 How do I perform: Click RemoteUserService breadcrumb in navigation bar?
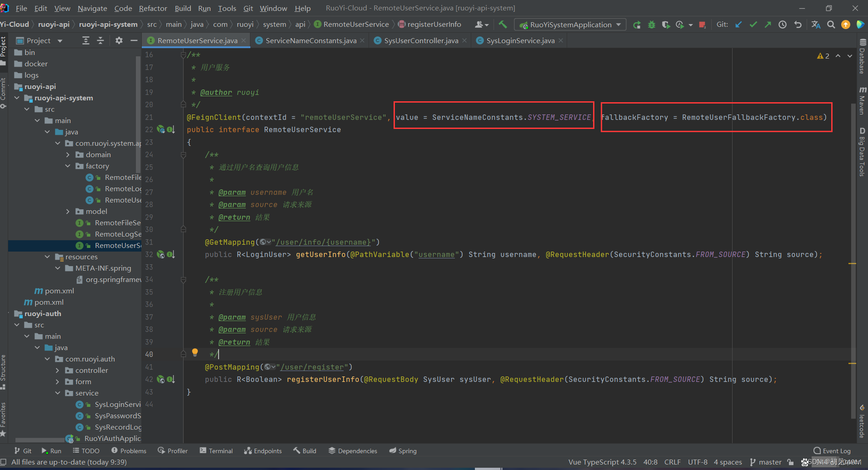click(352, 24)
